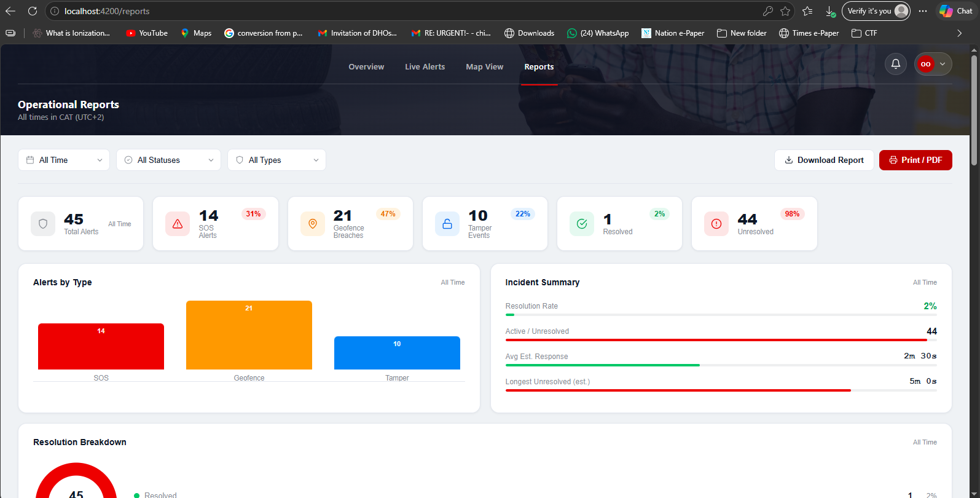This screenshot has width=980, height=498.
Task: Click the Download Report button
Action: point(824,160)
